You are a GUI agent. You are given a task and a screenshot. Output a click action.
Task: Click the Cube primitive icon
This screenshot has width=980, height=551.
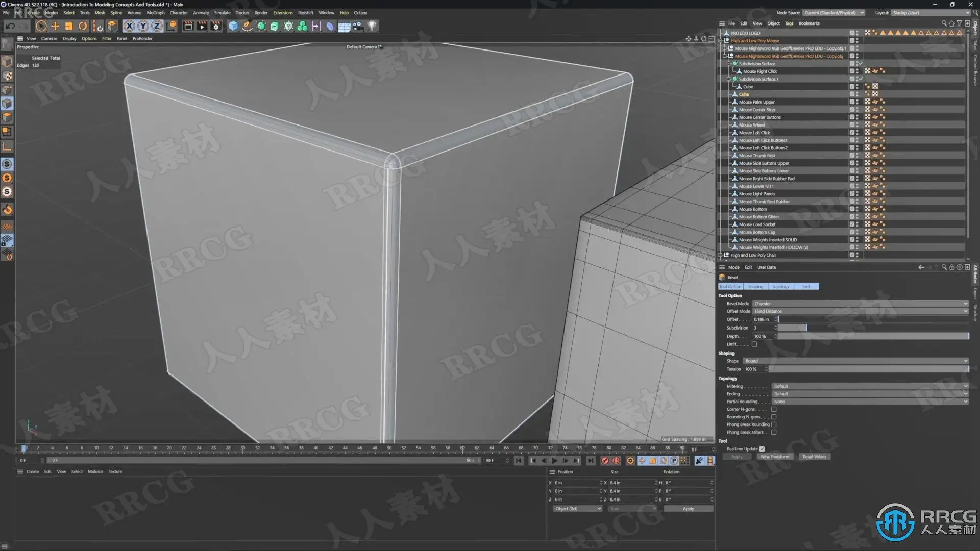233,26
